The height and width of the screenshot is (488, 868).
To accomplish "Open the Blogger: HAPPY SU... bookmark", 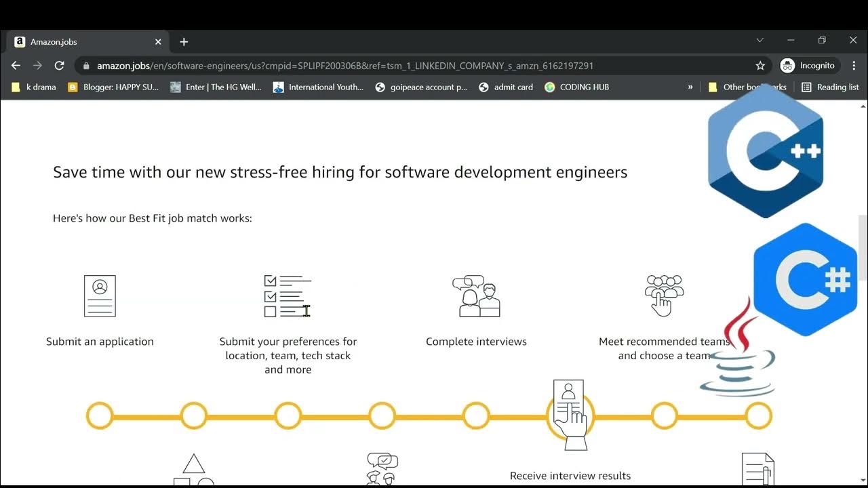I will [x=113, y=87].
